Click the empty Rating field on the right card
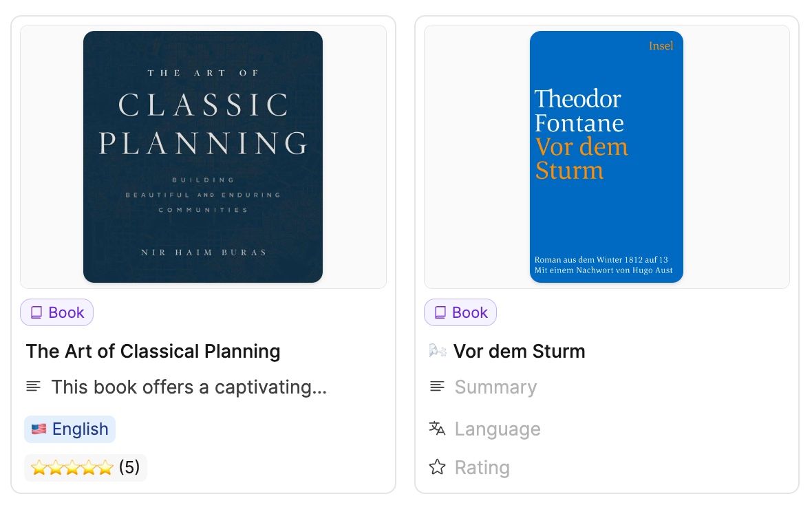The image size is (812, 505). pos(482,468)
